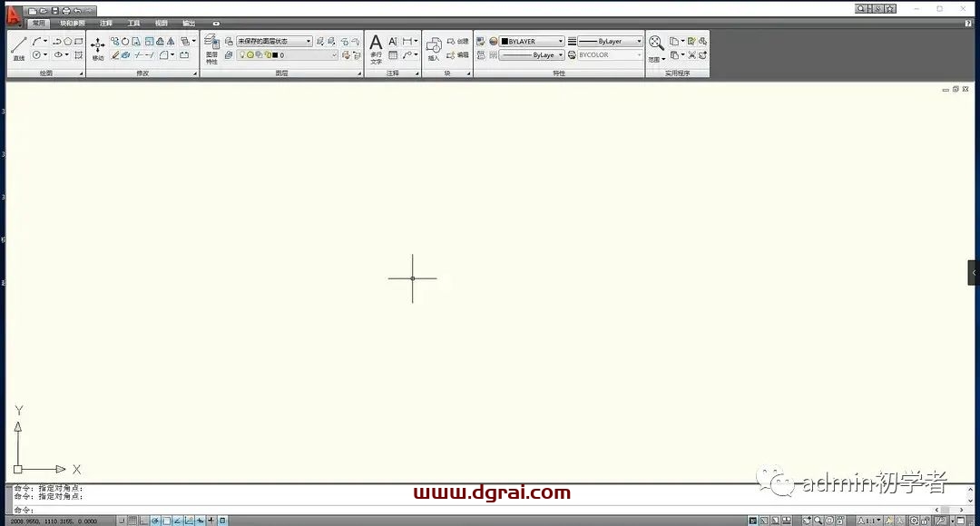Switch to the 常用 ribbon tab
The width and height of the screenshot is (980, 526).
pos(39,23)
